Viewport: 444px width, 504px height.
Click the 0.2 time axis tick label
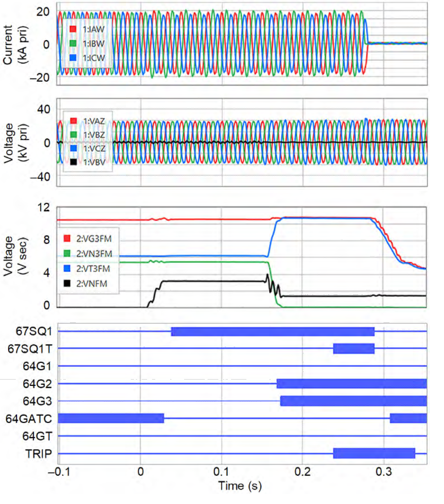302,472
